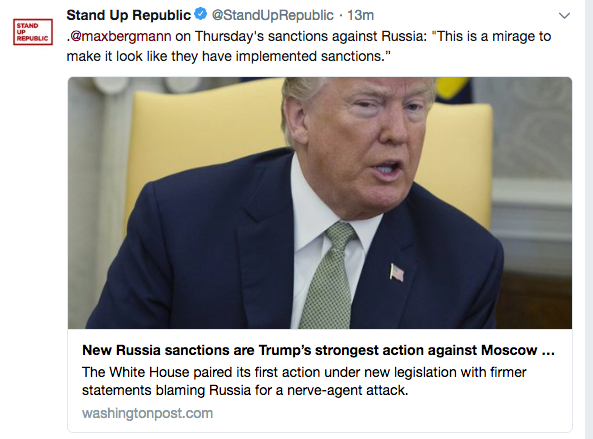Open the tweet's 13m timestamp permalink
Image resolution: width=593 pixels, height=439 pixels.
(360, 15)
